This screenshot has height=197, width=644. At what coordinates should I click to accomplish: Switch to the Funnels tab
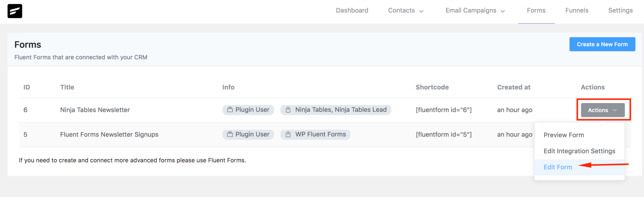(577, 10)
